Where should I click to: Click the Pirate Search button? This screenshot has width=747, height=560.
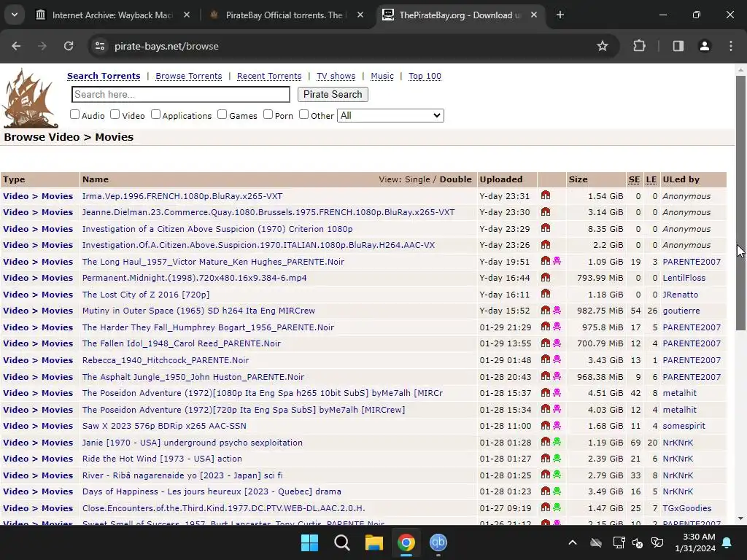point(333,94)
